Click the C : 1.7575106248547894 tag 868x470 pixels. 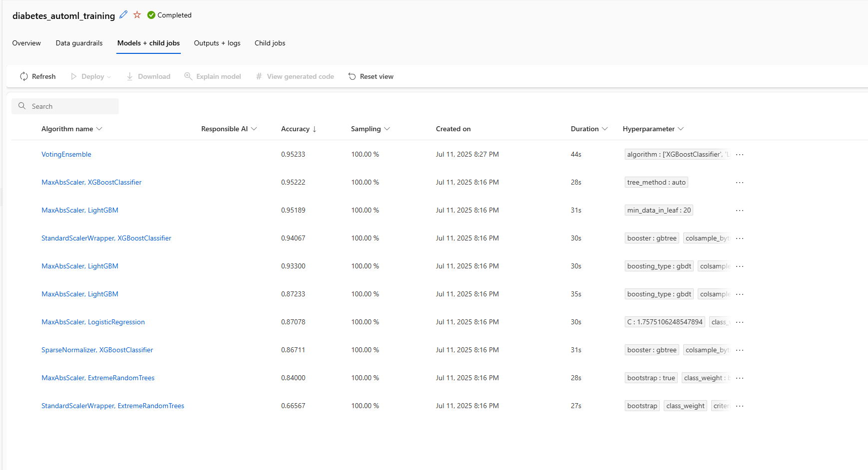point(665,322)
